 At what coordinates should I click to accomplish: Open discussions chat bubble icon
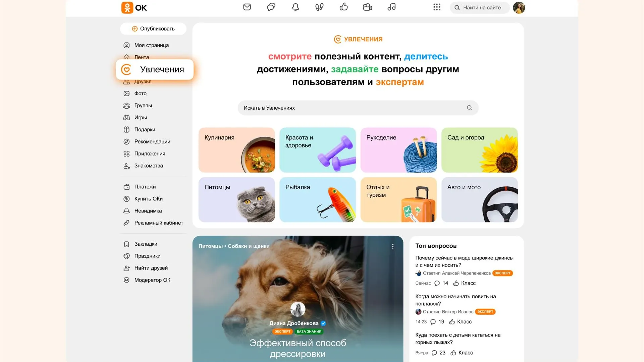pyautogui.click(x=271, y=7)
